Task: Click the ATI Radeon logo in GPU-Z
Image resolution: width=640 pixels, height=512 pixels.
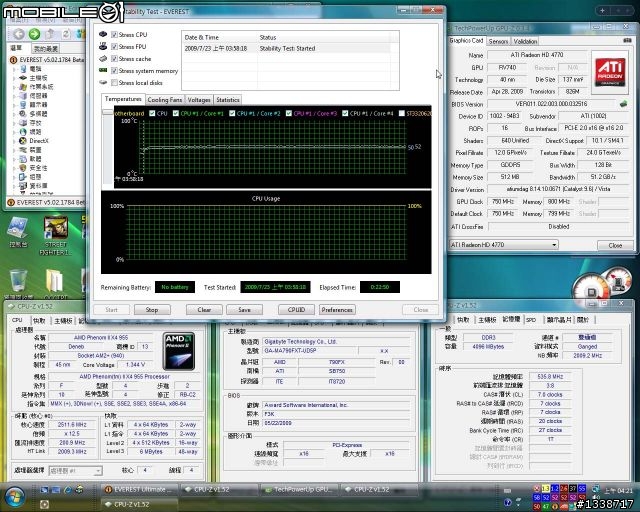Action: pos(610,72)
